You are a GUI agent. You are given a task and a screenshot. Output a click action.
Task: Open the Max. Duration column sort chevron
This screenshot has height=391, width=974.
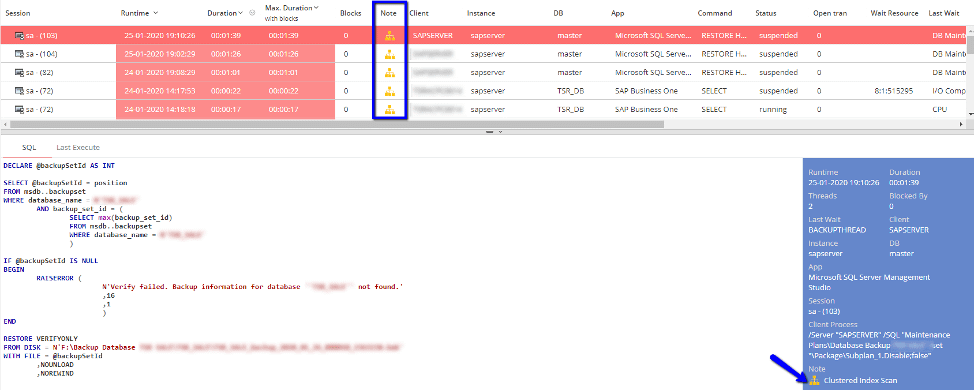click(x=316, y=7)
